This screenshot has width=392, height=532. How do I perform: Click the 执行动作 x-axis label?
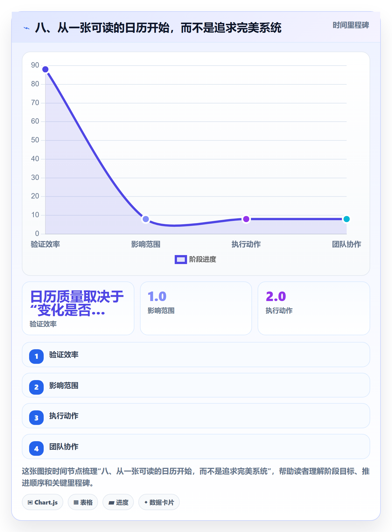tap(246, 244)
